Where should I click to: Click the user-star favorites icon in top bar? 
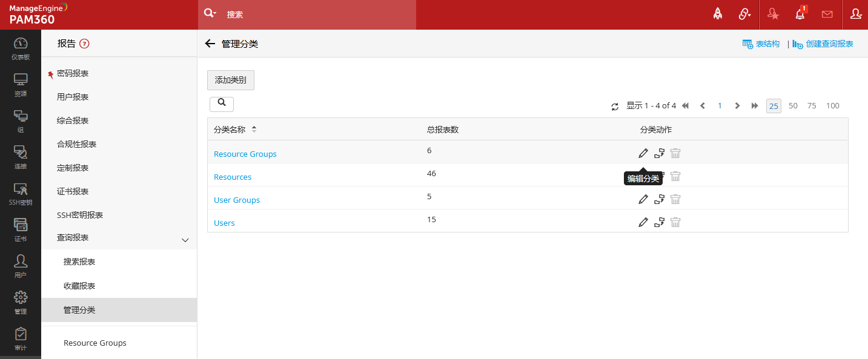point(773,14)
